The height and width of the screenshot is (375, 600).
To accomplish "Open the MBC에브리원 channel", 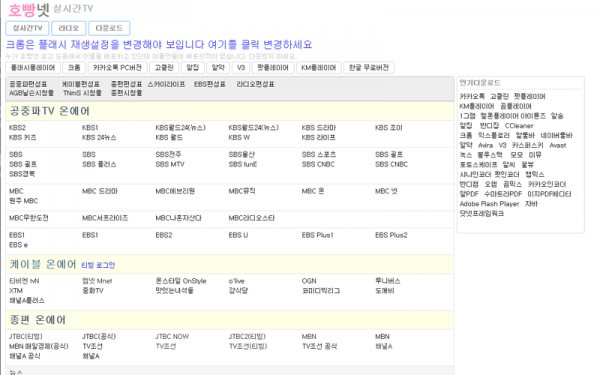I will tap(175, 191).
